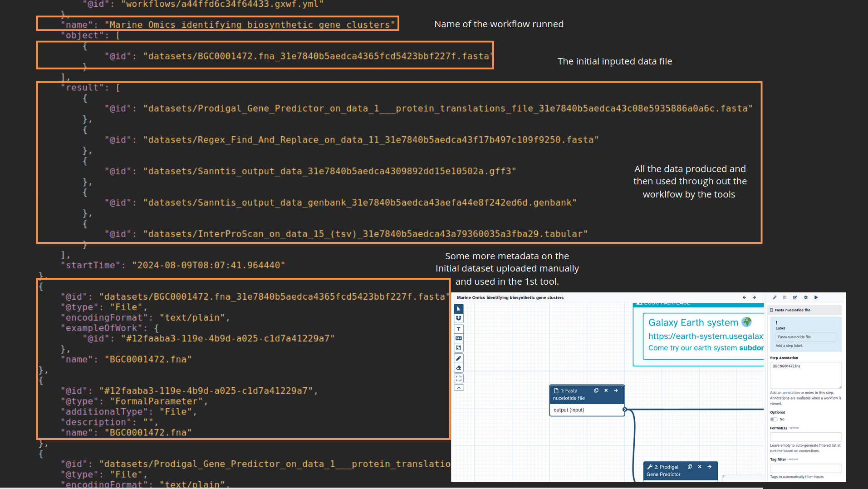The height and width of the screenshot is (489, 868).
Task: Edit the Label field
Action: click(x=805, y=337)
